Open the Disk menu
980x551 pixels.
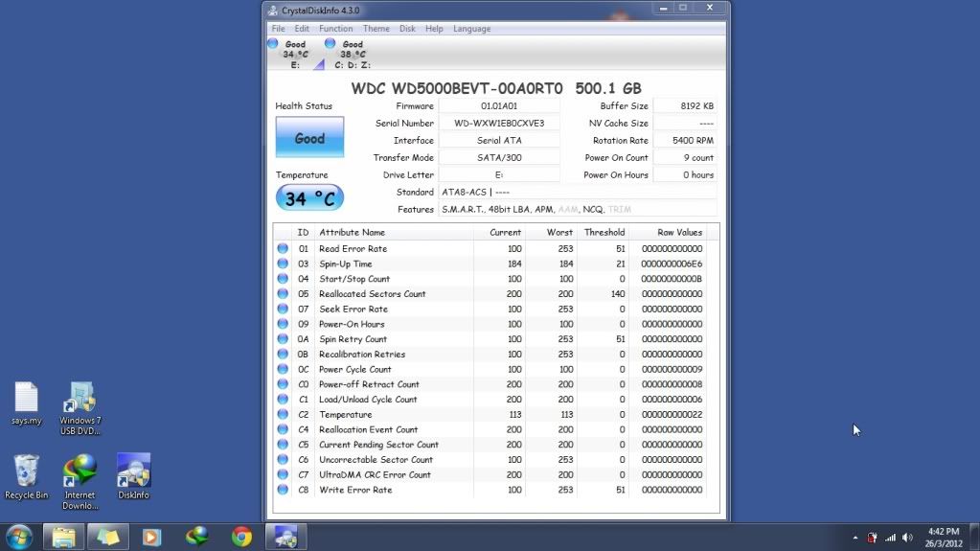click(407, 29)
